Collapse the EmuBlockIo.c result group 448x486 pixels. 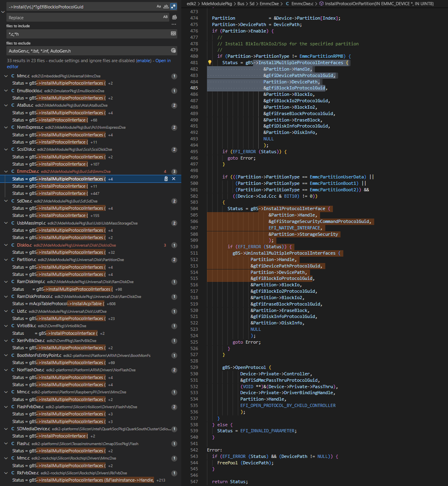click(6, 91)
